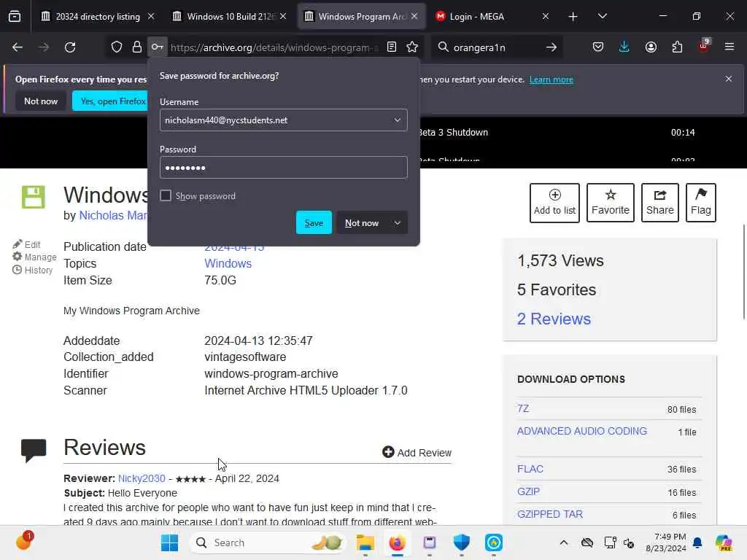Screen dimensions: 747x560
Task: Open tracking protection shield icon
Action: tap(117, 47)
